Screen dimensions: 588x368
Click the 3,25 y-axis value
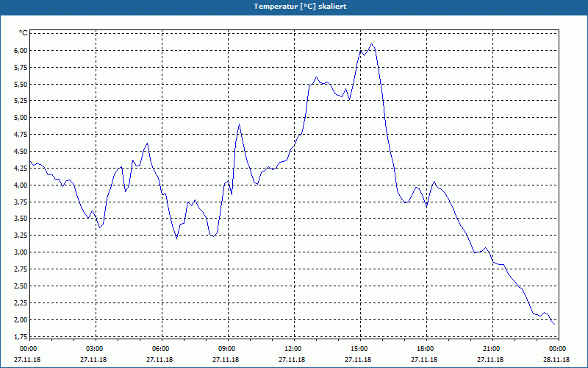click(21, 236)
